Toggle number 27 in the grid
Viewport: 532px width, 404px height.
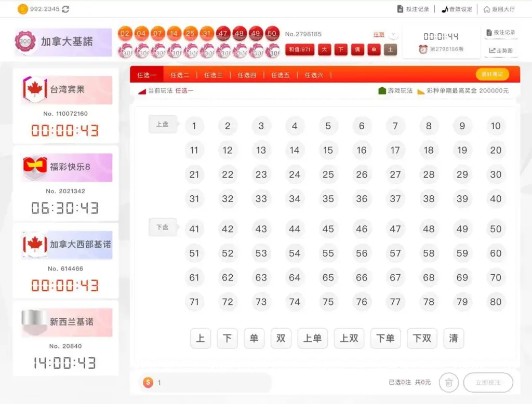[x=395, y=175]
